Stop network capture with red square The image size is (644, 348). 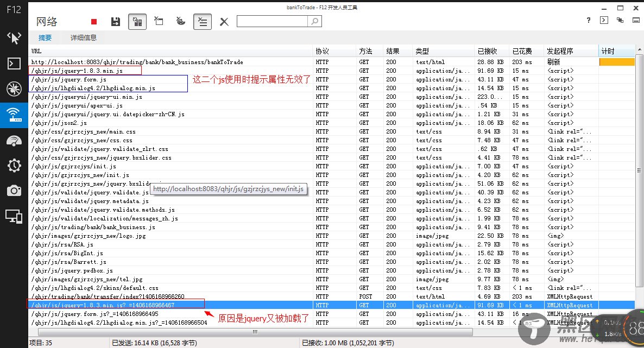[93, 22]
